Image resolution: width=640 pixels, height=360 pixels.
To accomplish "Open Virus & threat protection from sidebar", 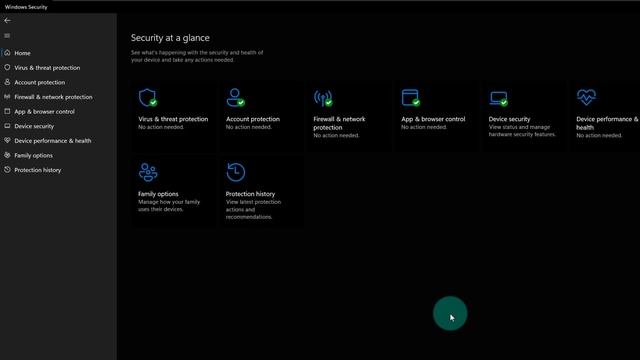I will (x=47, y=68).
